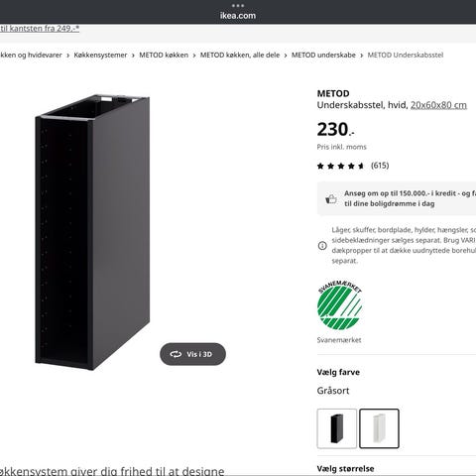Open the Vis i 3D viewer
This screenshot has height=476, width=476.
pyautogui.click(x=192, y=354)
